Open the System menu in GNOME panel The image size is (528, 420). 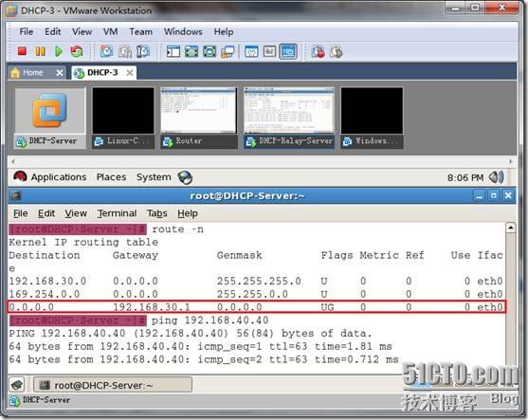click(154, 177)
